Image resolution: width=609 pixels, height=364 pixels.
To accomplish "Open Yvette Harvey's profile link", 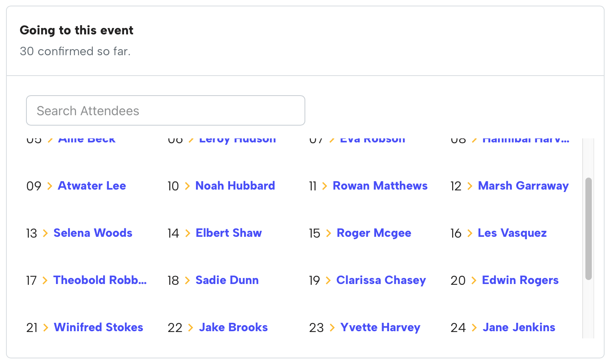I will [x=380, y=327].
